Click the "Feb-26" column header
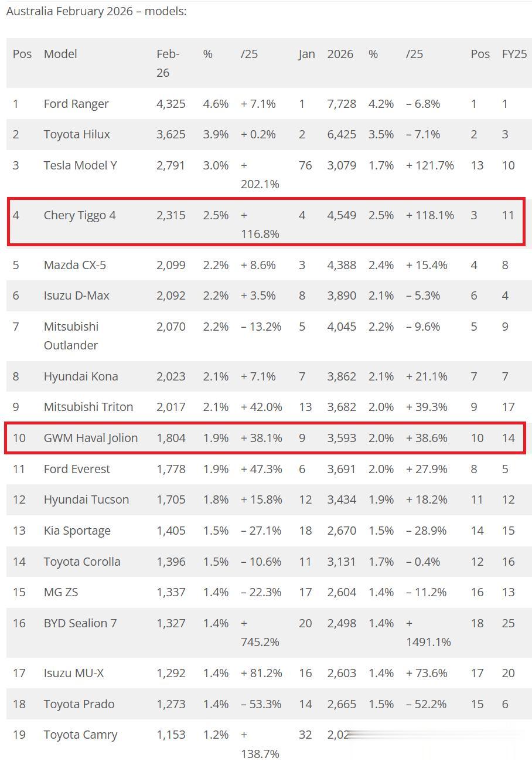The height and width of the screenshot is (768, 532). click(168, 63)
